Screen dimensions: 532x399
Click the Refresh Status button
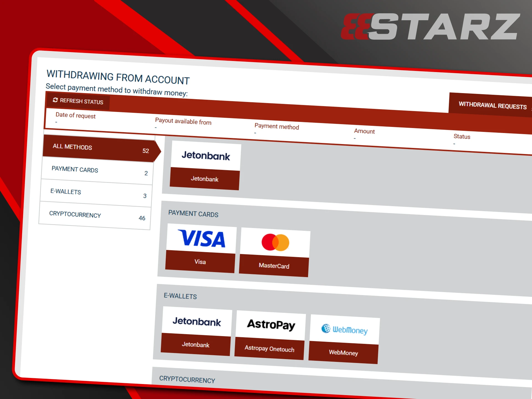pyautogui.click(x=78, y=101)
